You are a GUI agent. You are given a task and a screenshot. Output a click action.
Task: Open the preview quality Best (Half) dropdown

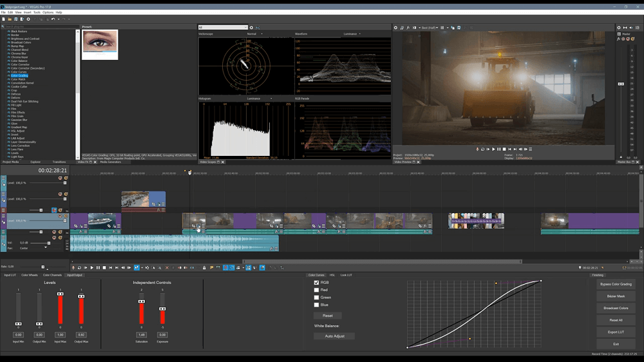coord(430,28)
